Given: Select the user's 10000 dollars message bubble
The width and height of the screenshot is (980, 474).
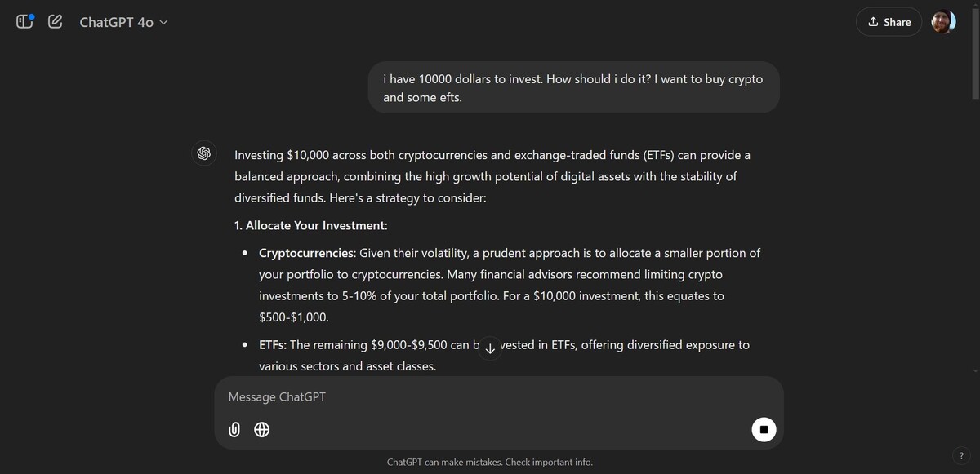Looking at the screenshot, I should click(x=573, y=88).
